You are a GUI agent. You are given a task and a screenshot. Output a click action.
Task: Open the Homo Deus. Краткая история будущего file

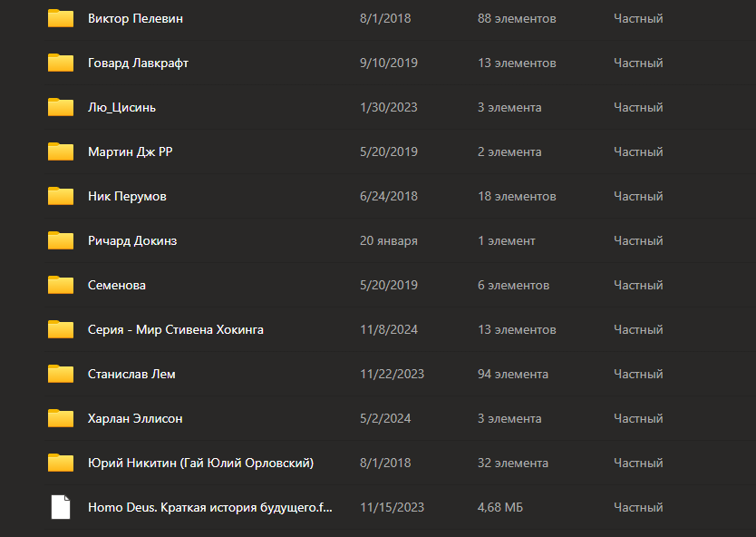tap(209, 507)
